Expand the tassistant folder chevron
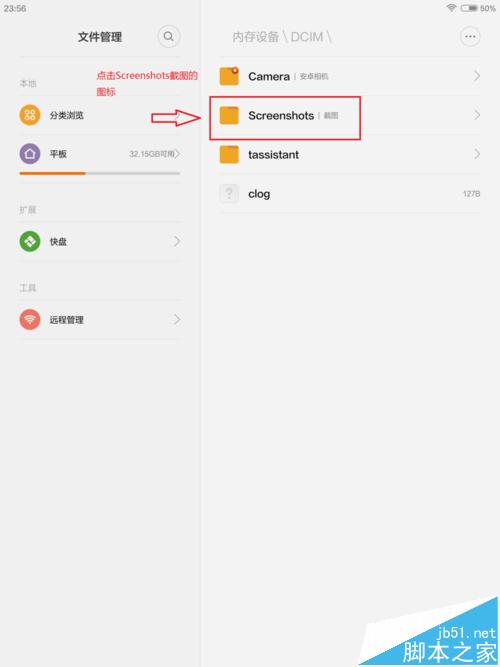The image size is (500, 667). (x=477, y=154)
